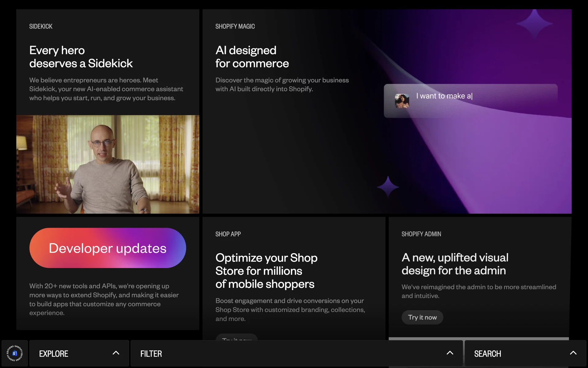Open the Search bottom bar item

[488, 354]
